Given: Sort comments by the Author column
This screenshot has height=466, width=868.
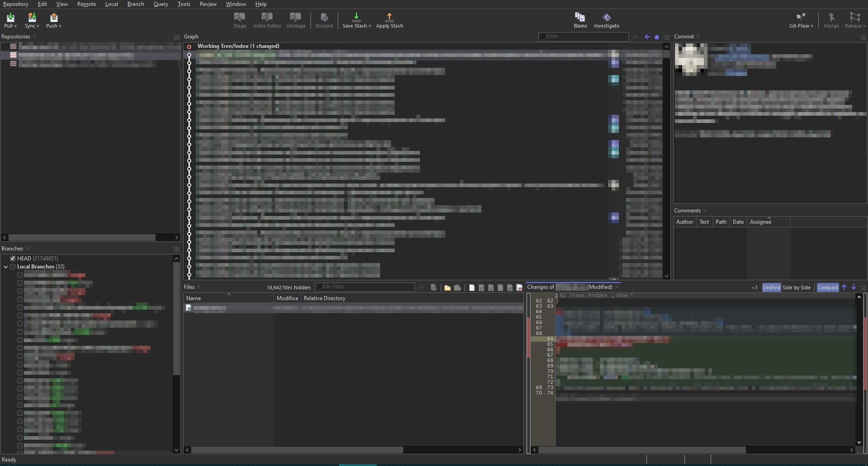Looking at the screenshot, I should click(x=684, y=222).
